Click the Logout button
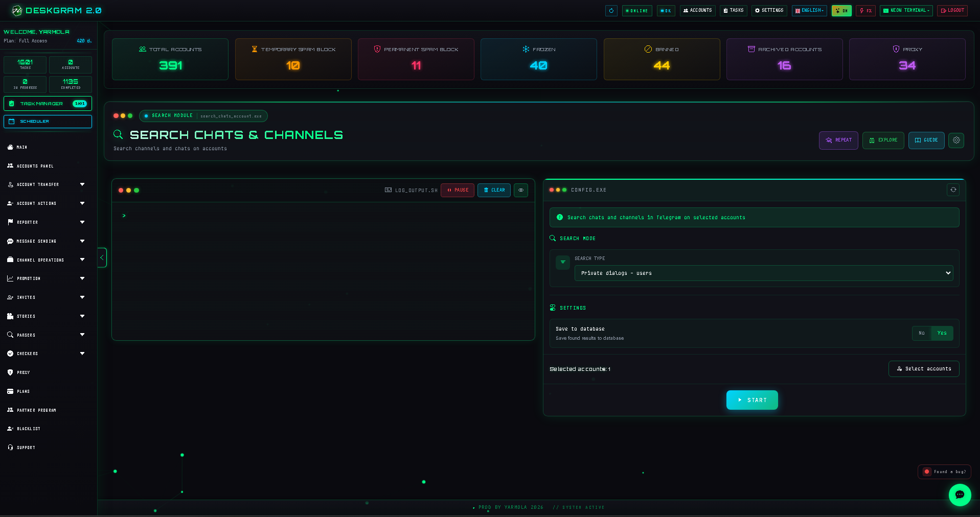The image size is (980, 517). tap(952, 10)
